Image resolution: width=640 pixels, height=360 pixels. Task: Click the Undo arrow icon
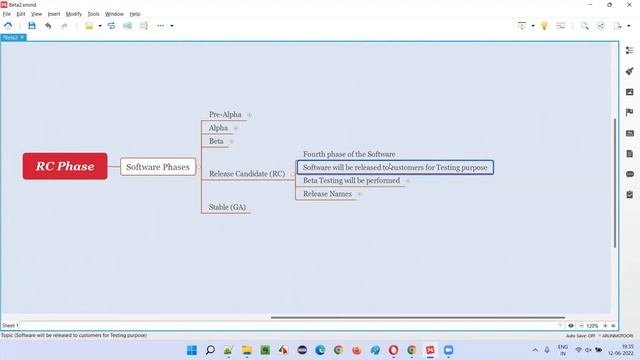(x=48, y=26)
